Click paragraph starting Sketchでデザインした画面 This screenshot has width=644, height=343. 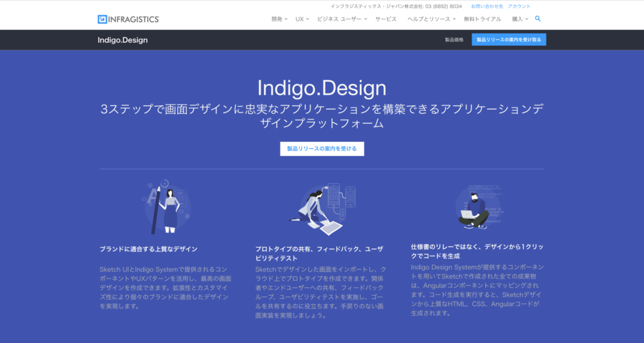point(321,292)
